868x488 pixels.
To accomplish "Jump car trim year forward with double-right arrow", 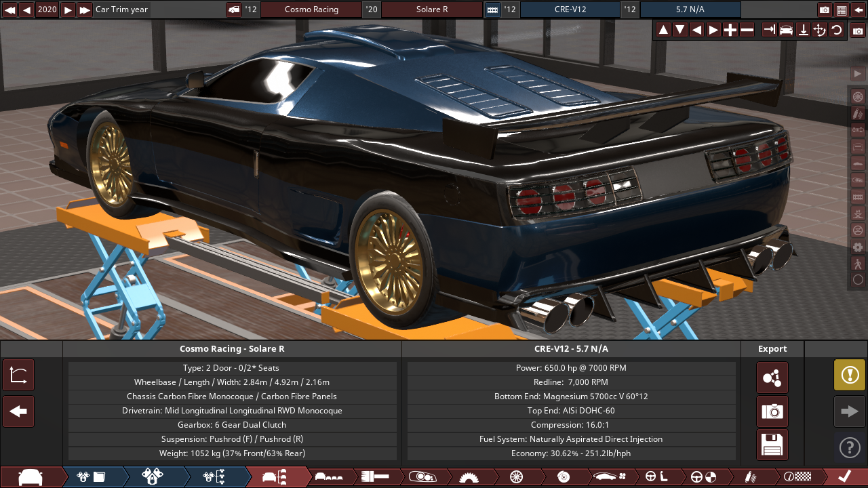I will tap(85, 9).
